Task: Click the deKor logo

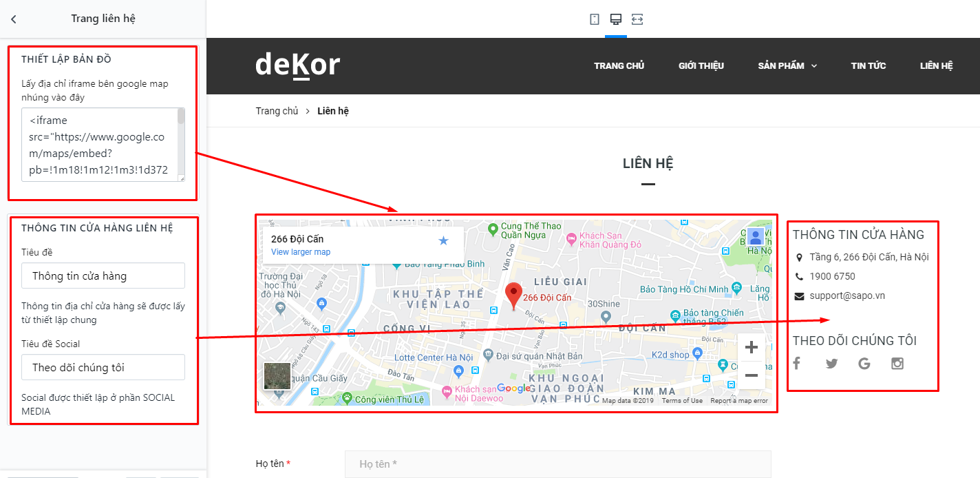Action: tap(297, 65)
